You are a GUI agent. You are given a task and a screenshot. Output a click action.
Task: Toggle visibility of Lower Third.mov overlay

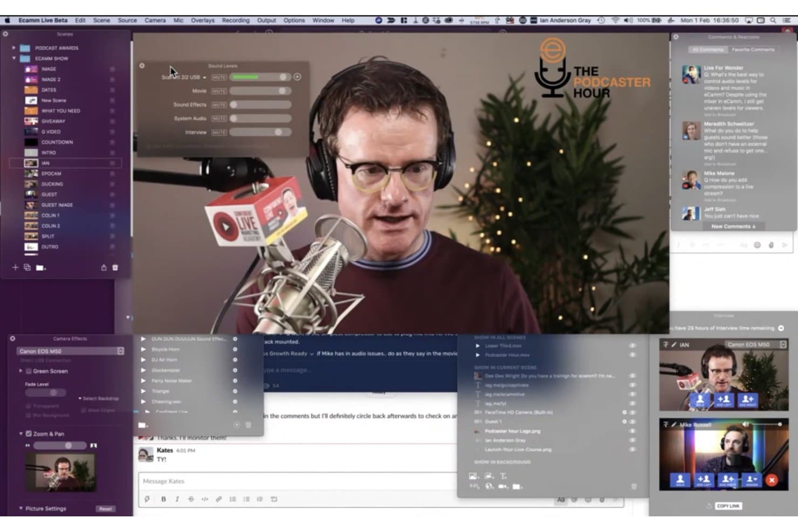click(x=632, y=346)
